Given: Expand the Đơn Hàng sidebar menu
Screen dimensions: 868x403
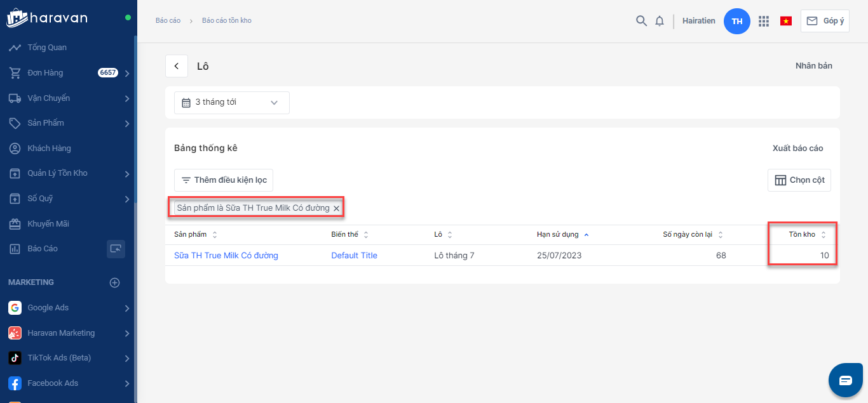Looking at the screenshot, I should (x=127, y=73).
